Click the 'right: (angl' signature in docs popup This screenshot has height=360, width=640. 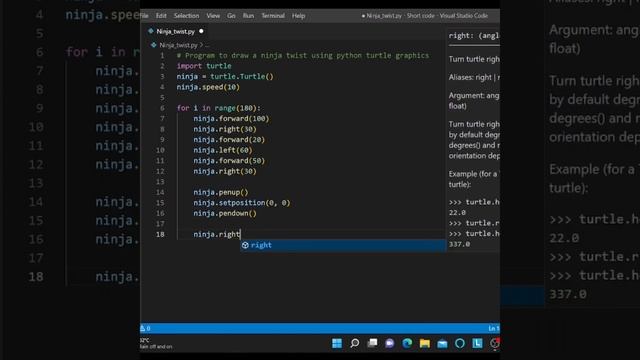point(474,36)
